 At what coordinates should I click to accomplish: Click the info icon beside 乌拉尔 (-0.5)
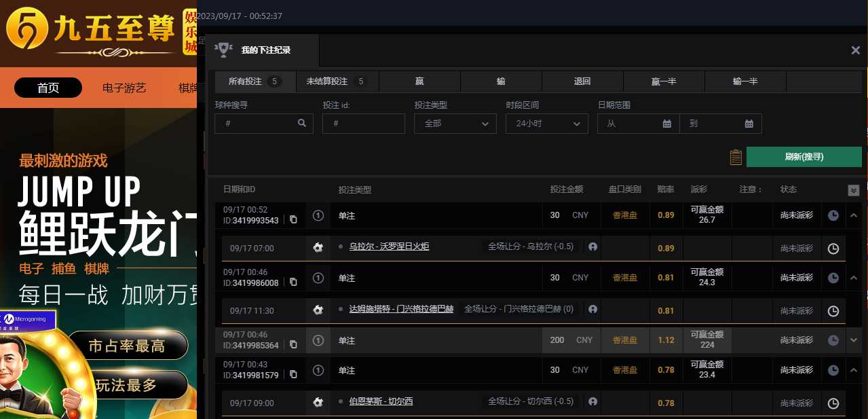pyautogui.click(x=592, y=247)
